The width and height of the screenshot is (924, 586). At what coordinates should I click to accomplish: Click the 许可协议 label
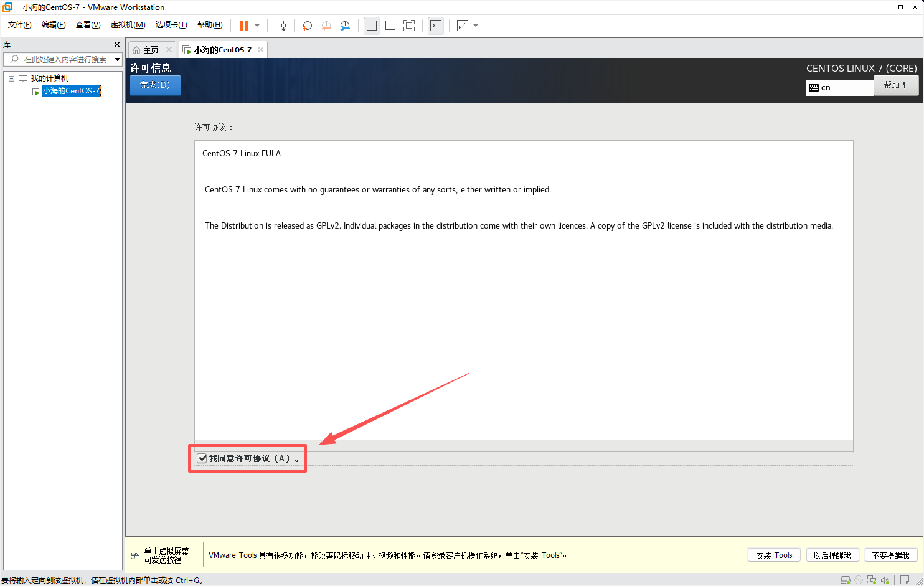coord(214,127)
